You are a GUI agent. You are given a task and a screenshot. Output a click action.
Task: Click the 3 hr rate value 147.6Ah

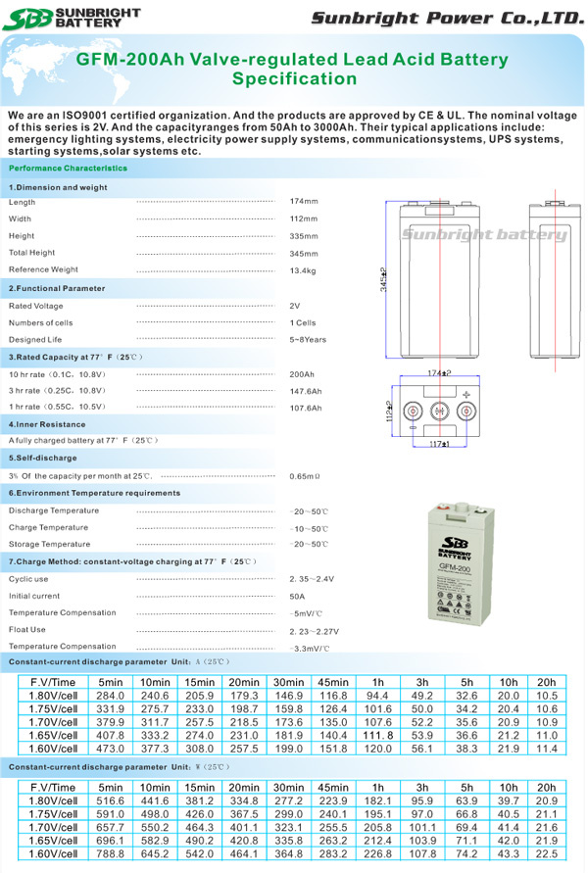306,391
